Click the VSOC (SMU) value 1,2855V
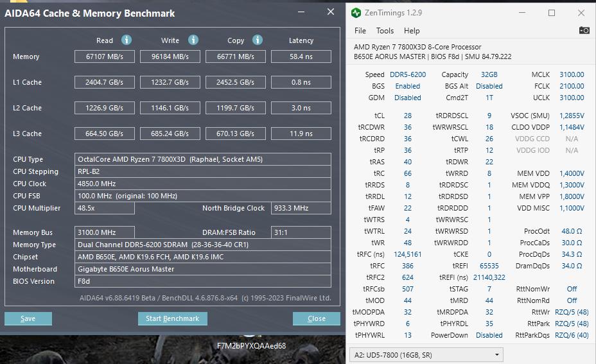 572,116
